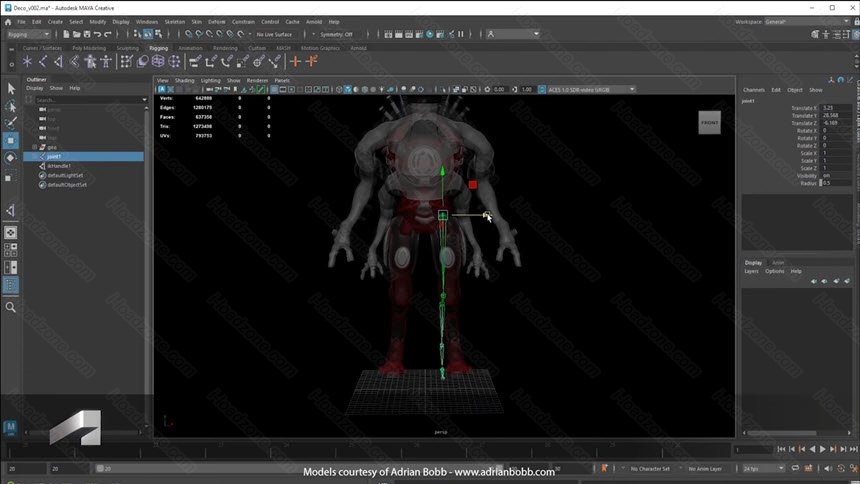
Task: Open the Skeleton menu
Action: click(174, 22)
